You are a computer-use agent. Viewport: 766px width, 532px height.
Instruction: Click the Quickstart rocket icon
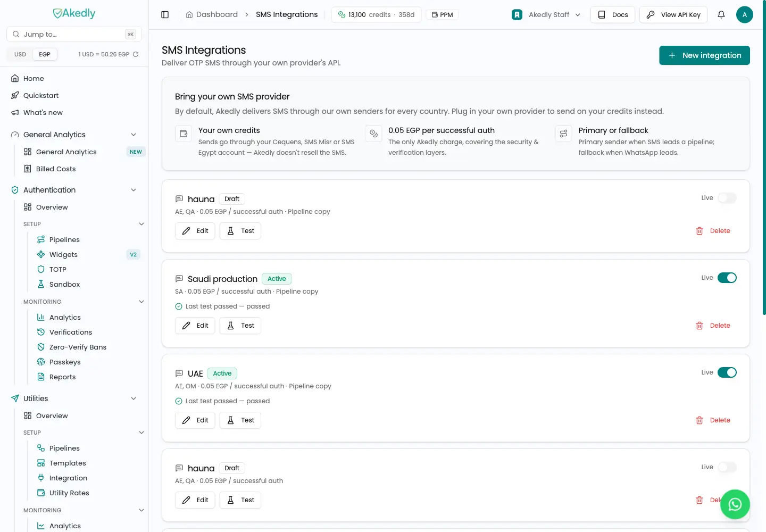coord(15,95)
